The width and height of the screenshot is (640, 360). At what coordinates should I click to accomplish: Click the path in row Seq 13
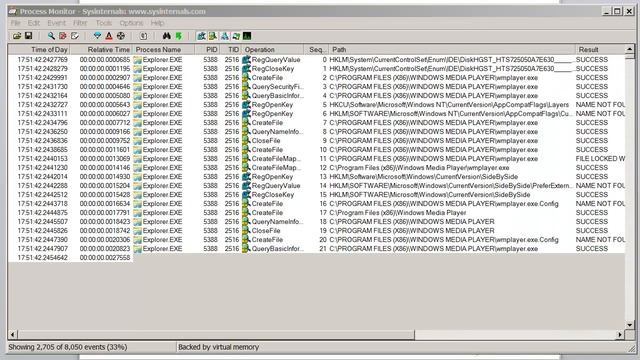(423, 177)
